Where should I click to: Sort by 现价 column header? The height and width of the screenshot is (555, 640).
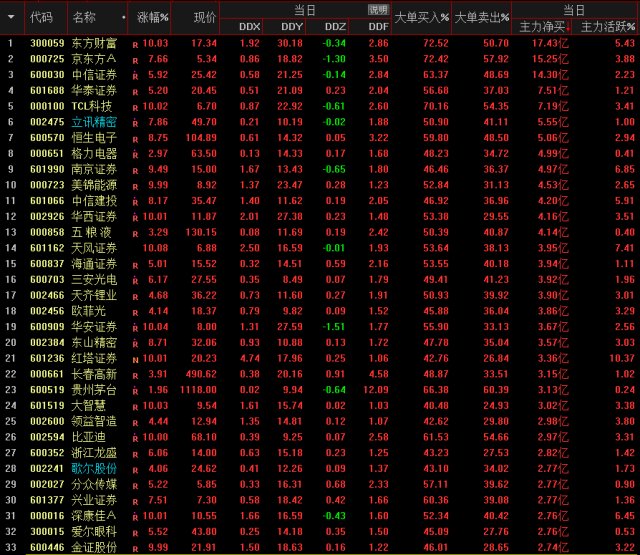[205, 17]
